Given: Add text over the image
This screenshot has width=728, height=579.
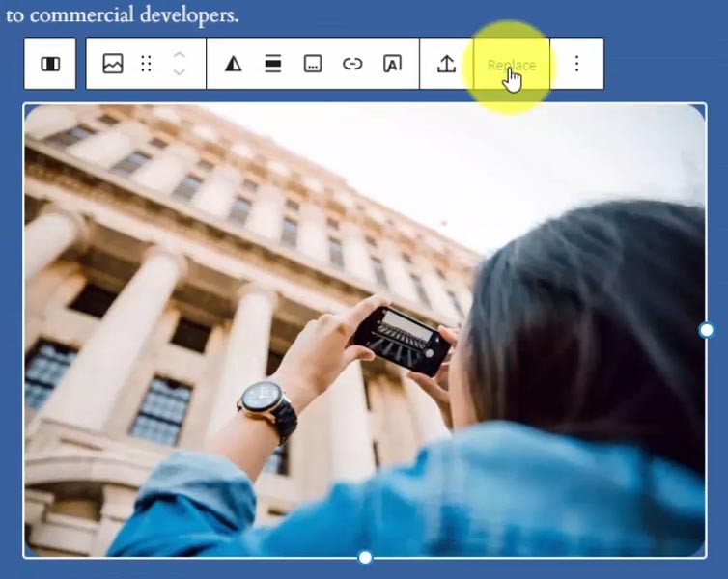Looking at the screenshot, I should (392, 64).
